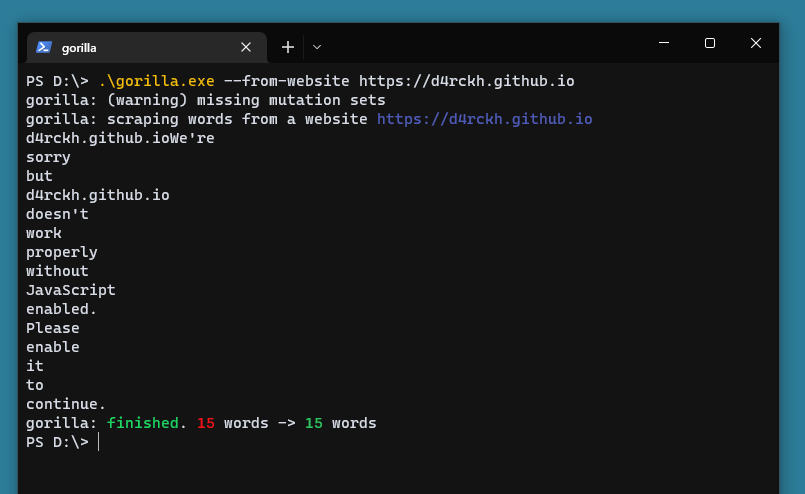Image resolution: width=805 pixels, height=494 pixels.
Task: Click the 'missing mutation sets' warning line
Action: point(206,100)
